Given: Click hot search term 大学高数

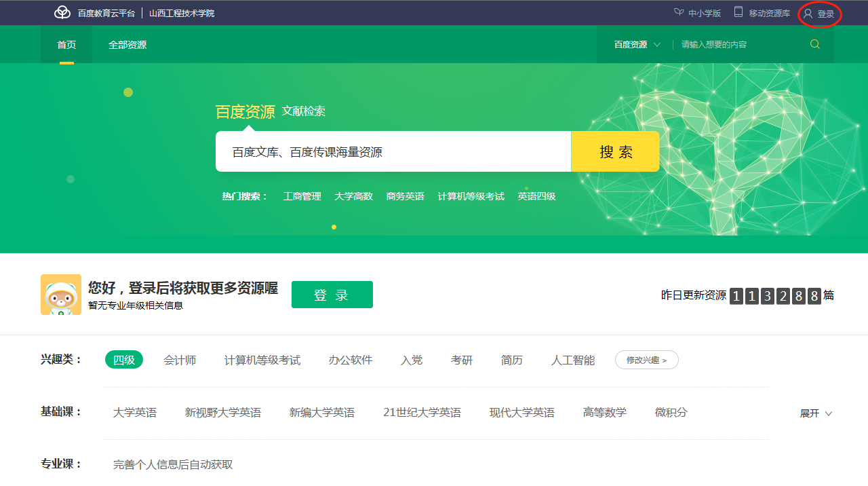Looking at the screenshot, I should click(x=353, y=196).
